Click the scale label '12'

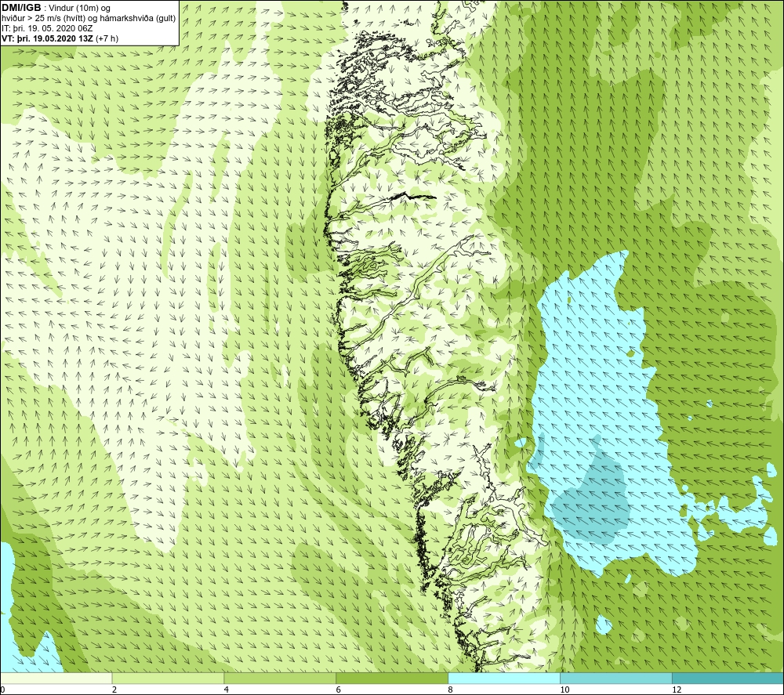click(677, 690)
